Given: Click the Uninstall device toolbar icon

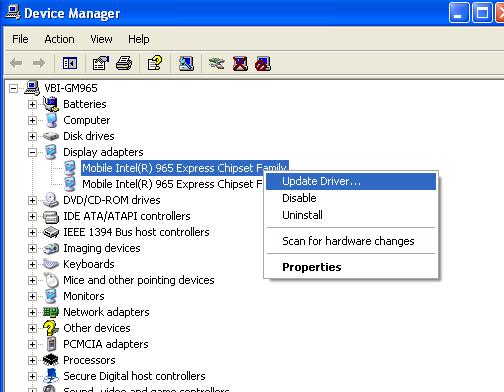Looking at the screenshot, I should click(240, 63).
